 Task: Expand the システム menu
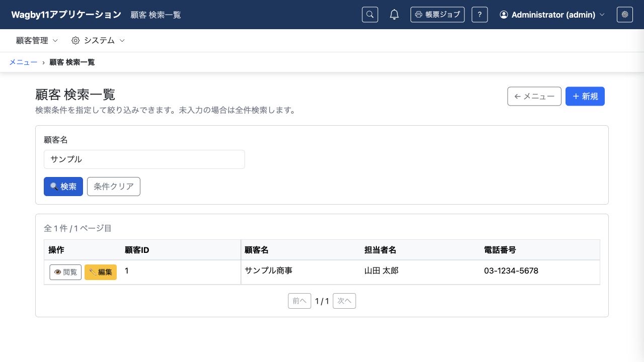[98, 40]
